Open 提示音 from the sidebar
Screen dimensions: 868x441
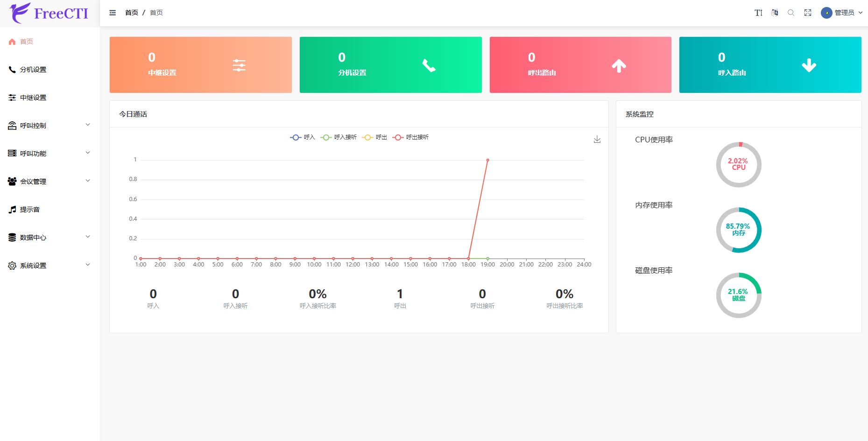[30, 210]
